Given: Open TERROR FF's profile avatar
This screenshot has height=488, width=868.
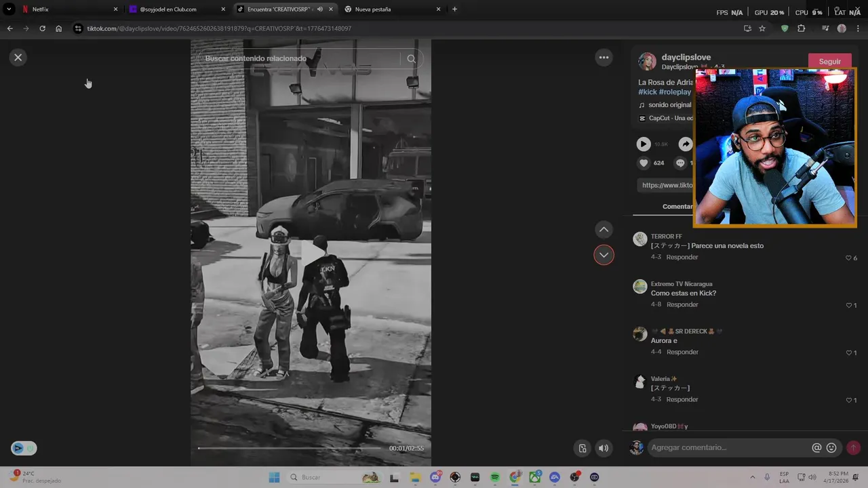Looking at the screenshot, I should click(x=640, y=239).
